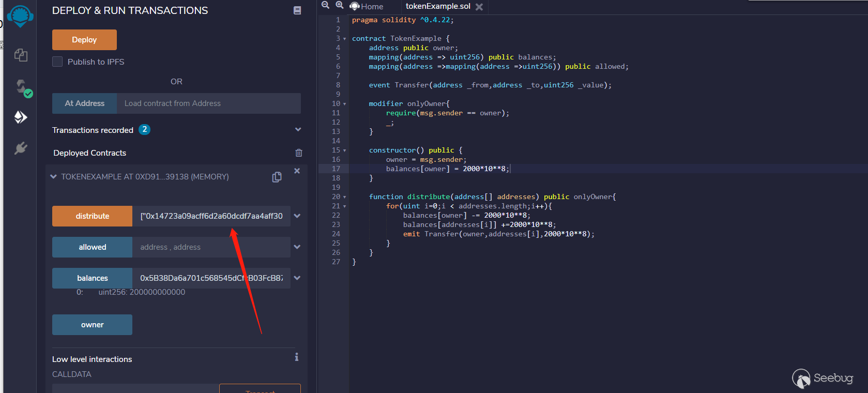Open the documentation icon beside panel title

tap(297, 10)
